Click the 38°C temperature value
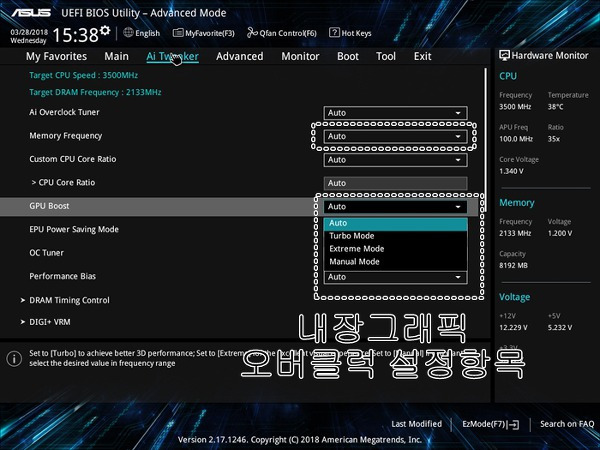600x450 pixels. coord(555,107)
